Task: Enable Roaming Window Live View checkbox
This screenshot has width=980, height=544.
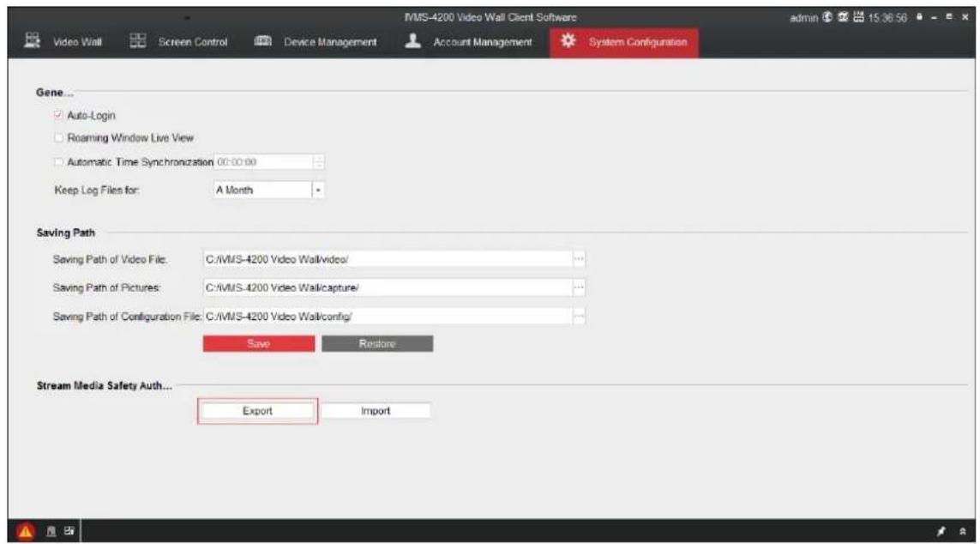Action: pos(58,137)
